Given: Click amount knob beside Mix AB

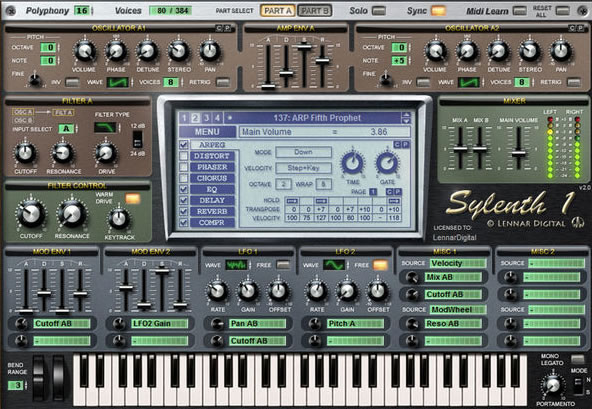Looking at the screenshot, I should tap(412, 278).
